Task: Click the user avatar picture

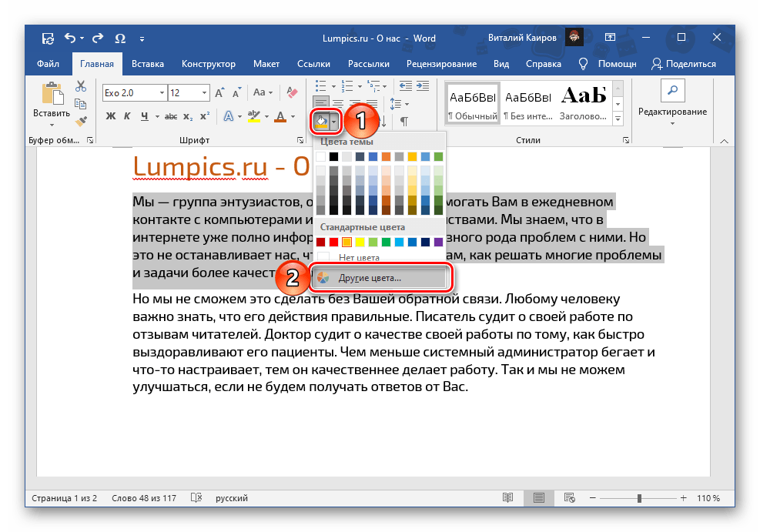Action: click(x=574, y=37)
